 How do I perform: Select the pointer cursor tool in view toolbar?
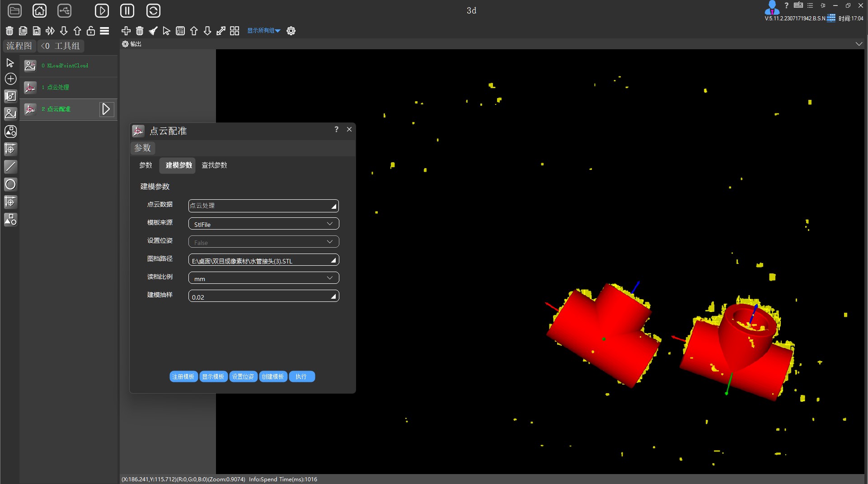(167, 31)
